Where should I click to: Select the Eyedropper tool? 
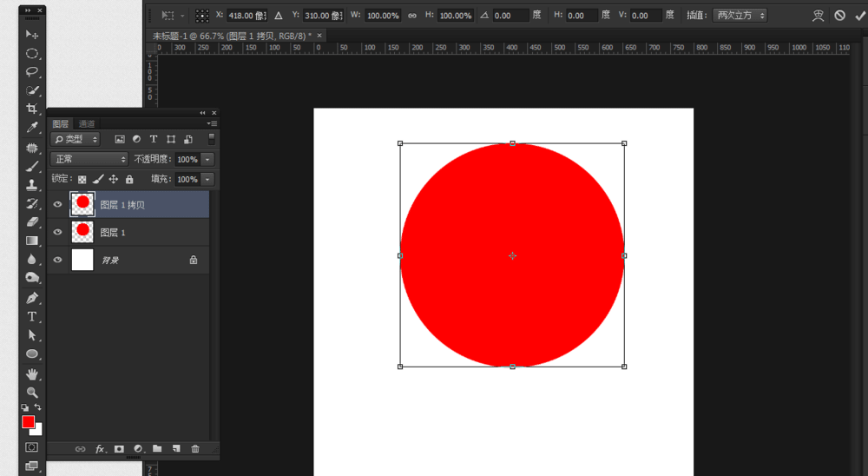(x=32, y=128)
